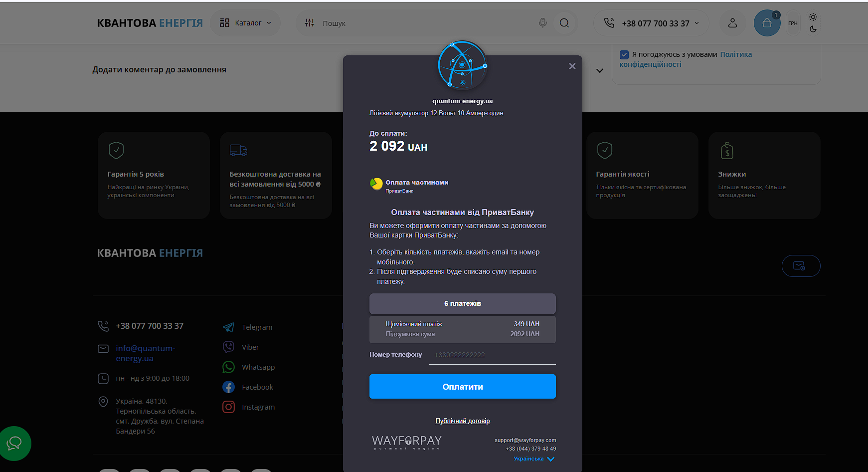This screenshot has width=868, height=472.
Task: Click the Знижки heading
Action: [732, 174]
